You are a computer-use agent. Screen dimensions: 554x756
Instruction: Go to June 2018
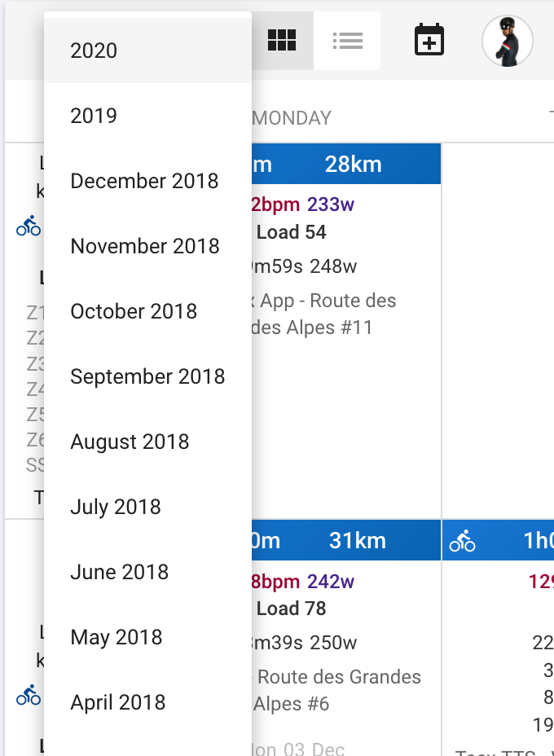pyautogui.click(x=147, y=572)
